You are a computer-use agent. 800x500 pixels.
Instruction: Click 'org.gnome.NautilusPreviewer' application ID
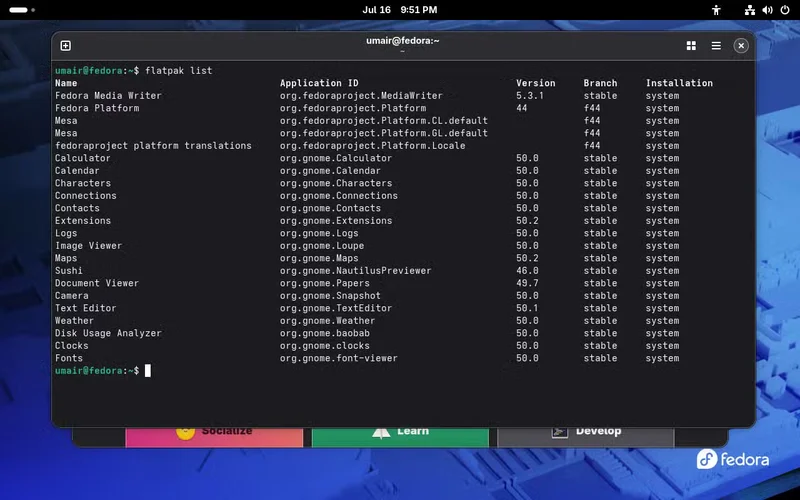point(356,270)
